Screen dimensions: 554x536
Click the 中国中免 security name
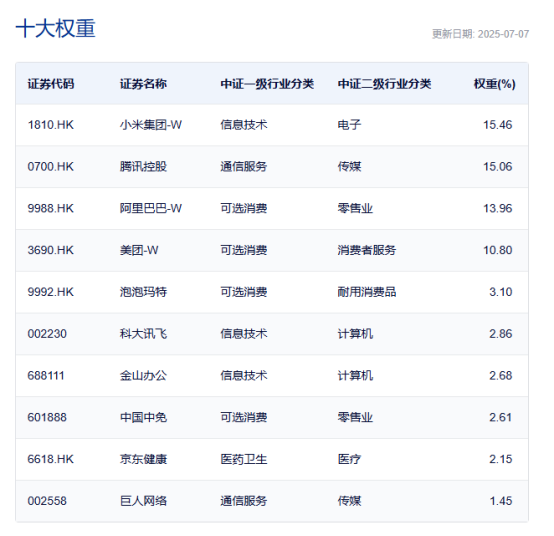pos(143,417)
